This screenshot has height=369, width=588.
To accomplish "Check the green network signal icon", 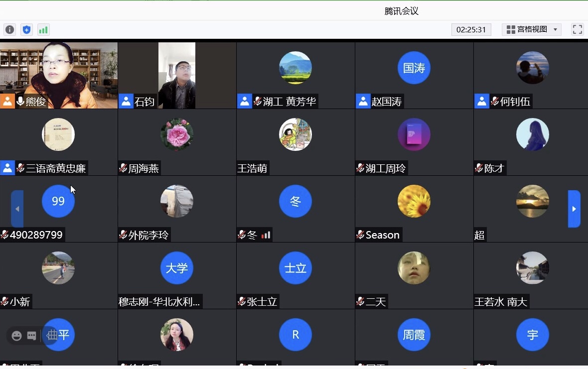I will pyautogui.click(x=43, y=30).
